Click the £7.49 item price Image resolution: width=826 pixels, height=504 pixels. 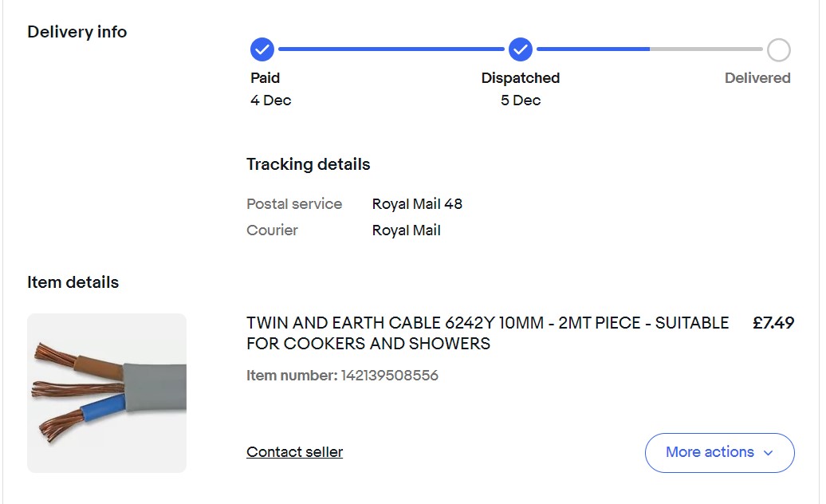tap(773, 323)
